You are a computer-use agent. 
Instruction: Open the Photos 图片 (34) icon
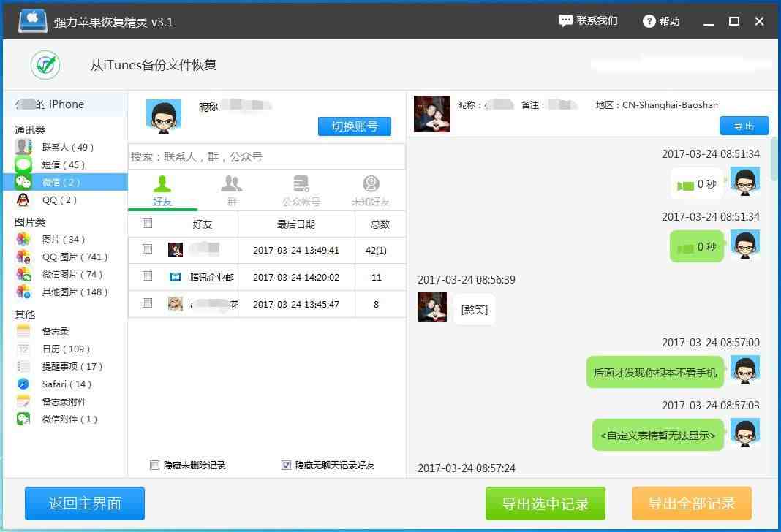pyautogui.click(x=23, y=240)
